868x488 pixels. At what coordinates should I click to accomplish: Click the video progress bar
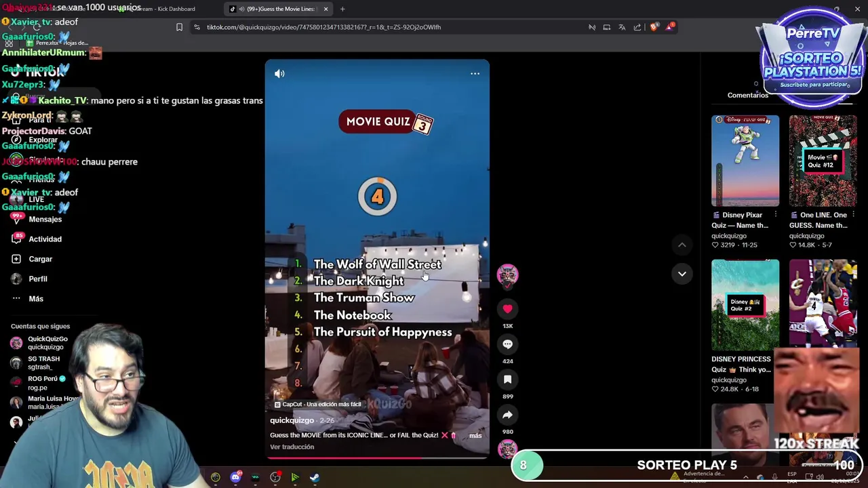coord(377,457)
